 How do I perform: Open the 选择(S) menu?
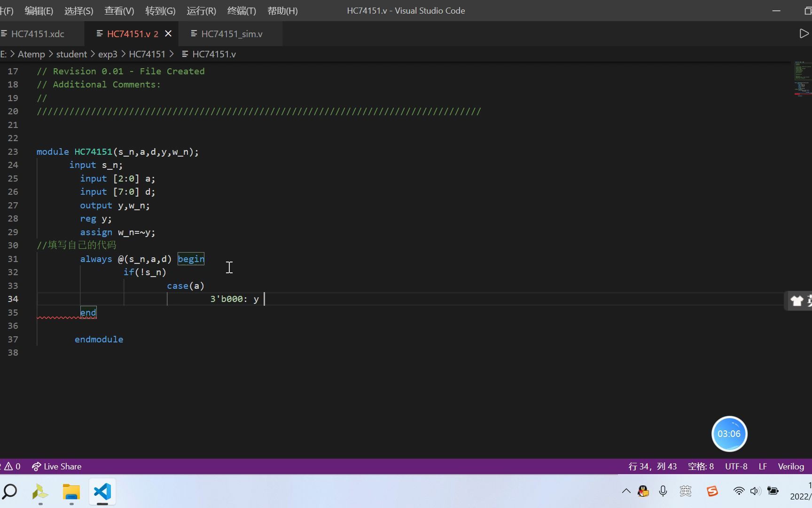point(78,10)
